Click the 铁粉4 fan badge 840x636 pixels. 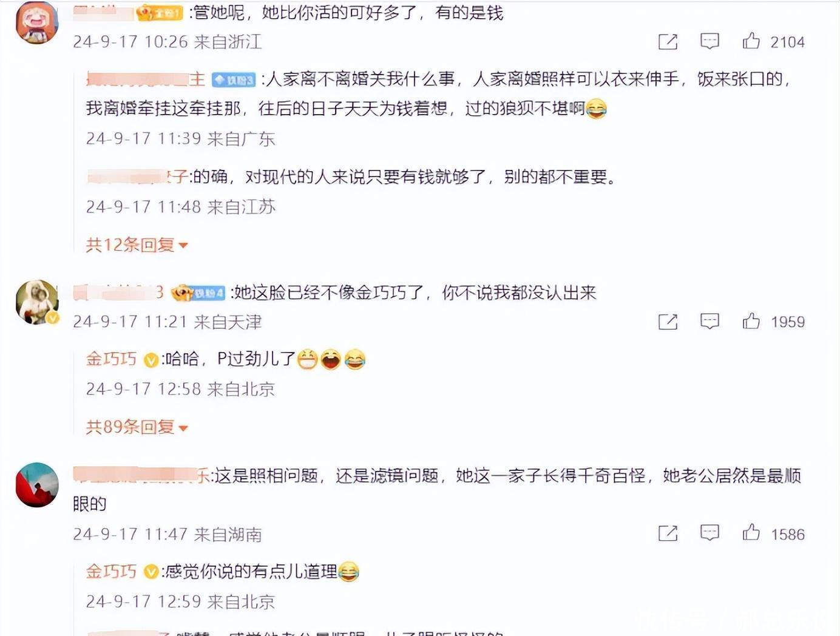tap(198, 293)
